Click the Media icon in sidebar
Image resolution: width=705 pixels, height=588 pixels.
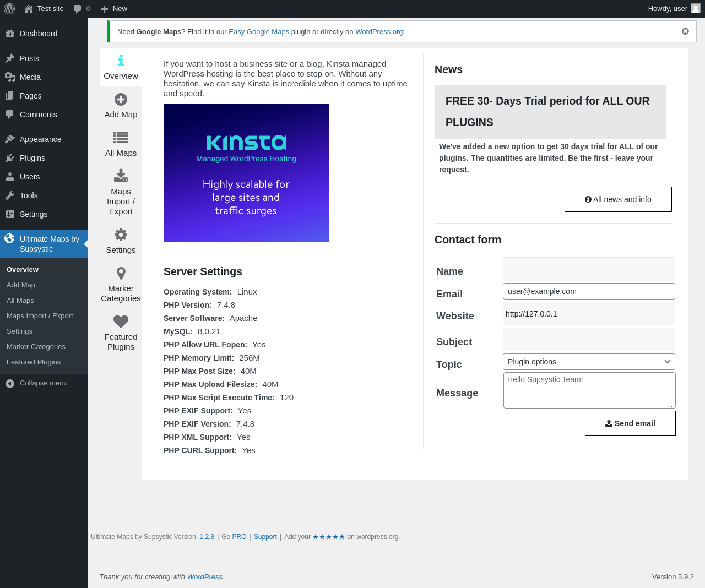10,77
